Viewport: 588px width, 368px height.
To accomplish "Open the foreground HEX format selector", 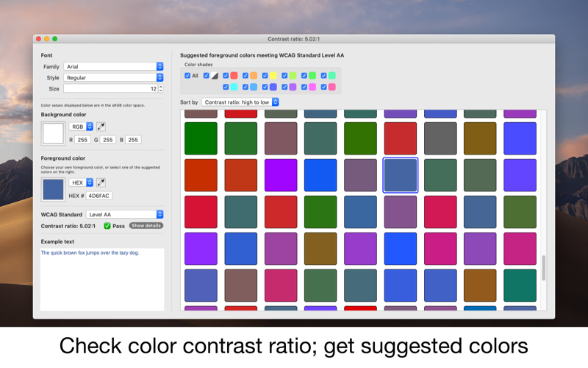I will 81,183.
